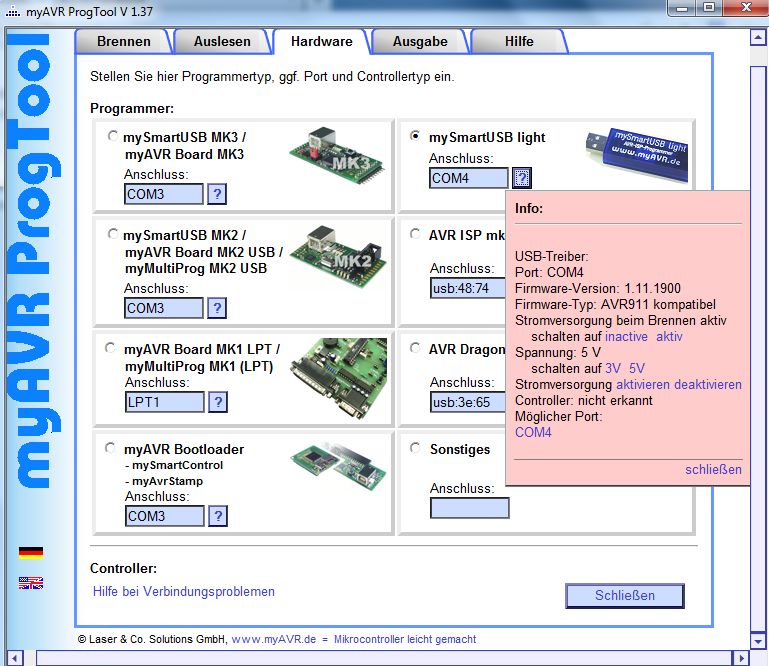Set power supply to aktiv in Info
The height and width of the screenshot is (666, 769).
coord(669,336)
